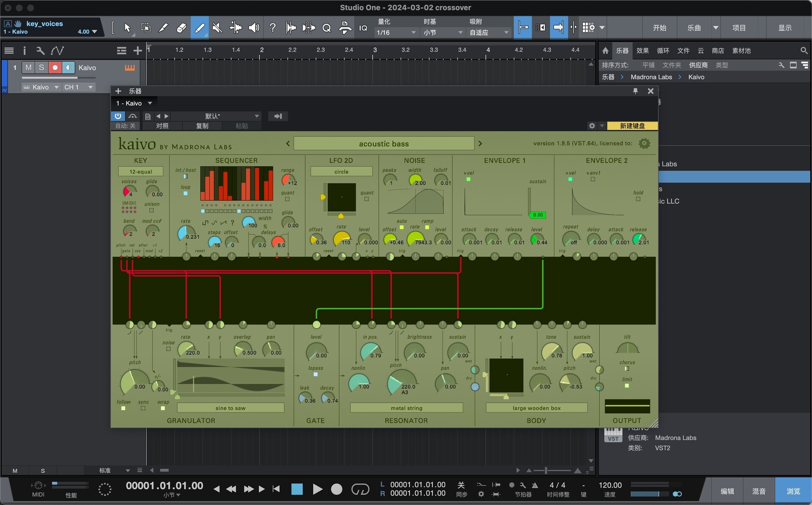Select the Range tool
Image resolution: width=812 pixels, height=505 pixels.
146,28
